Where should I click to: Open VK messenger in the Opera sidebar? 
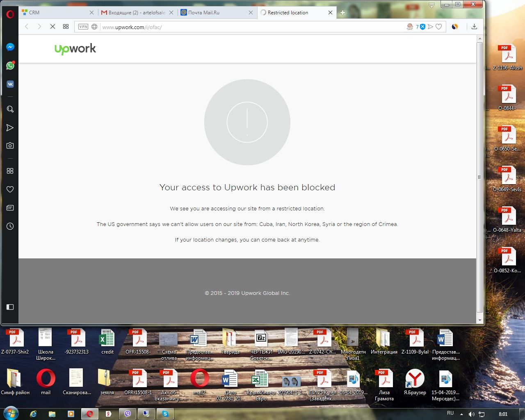[10, 84]
